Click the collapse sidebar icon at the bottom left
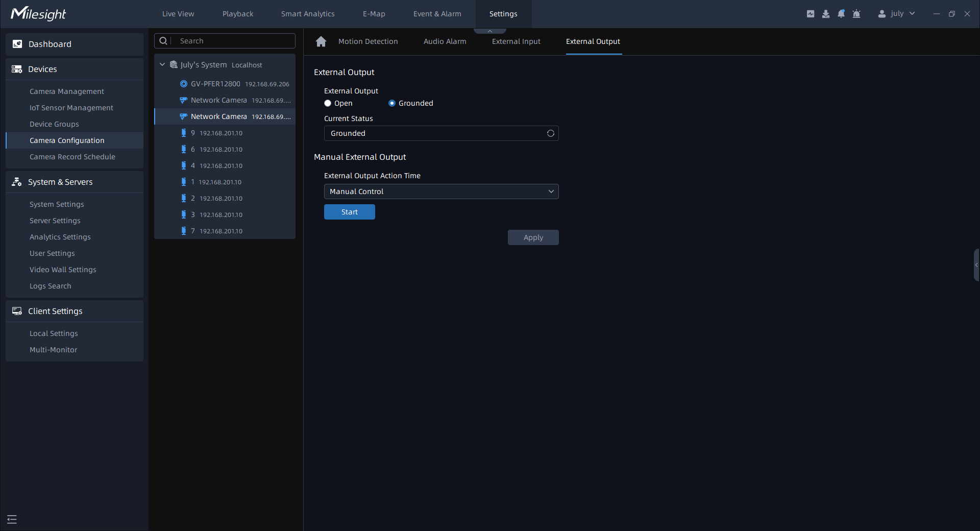980x531 pixels. (x=12, y=519)
